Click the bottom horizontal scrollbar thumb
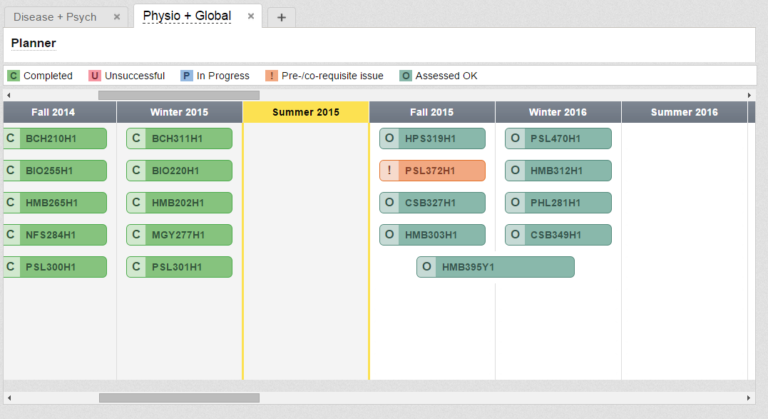This screenshot has height=419, width=768. [x=178, y=397]
